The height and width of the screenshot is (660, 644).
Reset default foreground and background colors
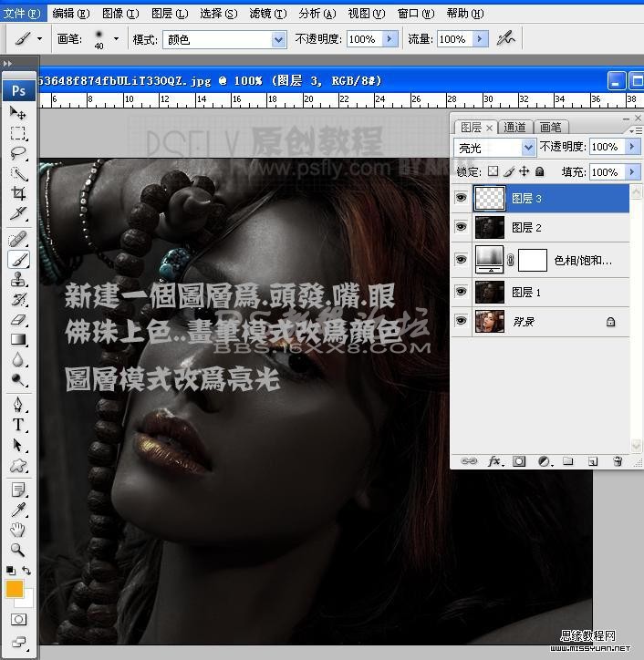(11, 571)
